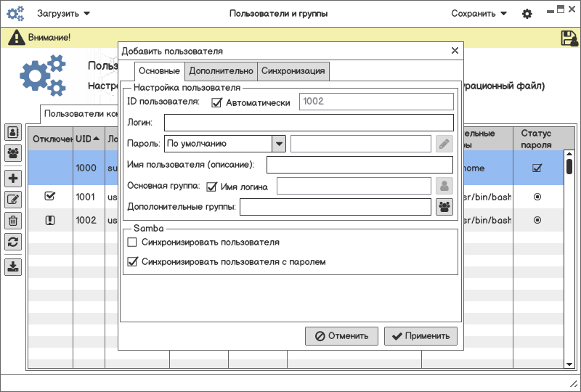Image resolution: width=581 pixels, height=392 pixels.
Task: Click the download/import sidebar icon
Action: (x=13, y=267)
